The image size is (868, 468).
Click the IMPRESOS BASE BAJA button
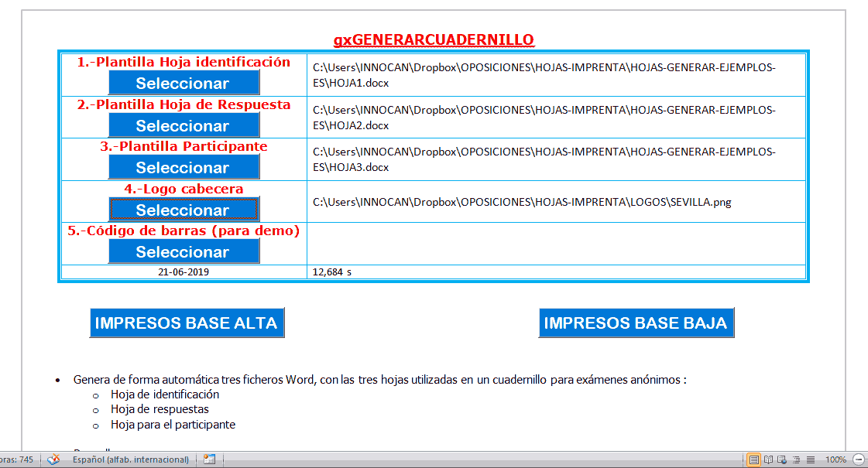pyautogui.click(x=636, y=323)
